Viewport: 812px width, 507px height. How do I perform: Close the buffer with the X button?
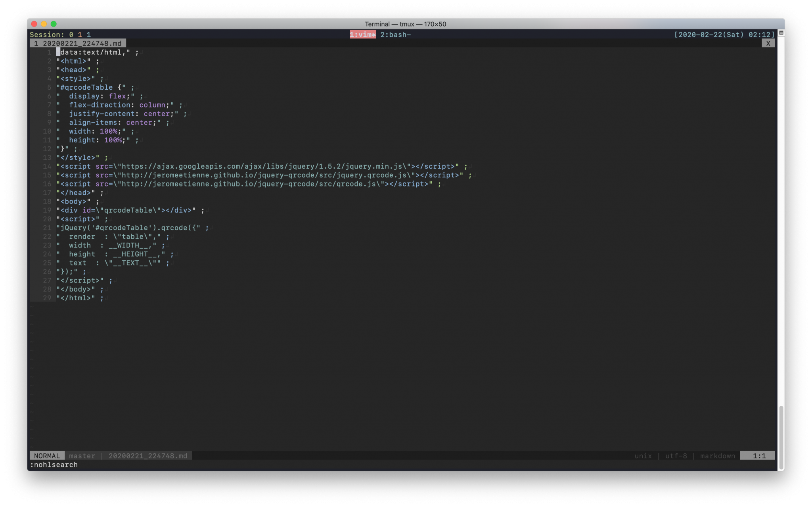768,43
